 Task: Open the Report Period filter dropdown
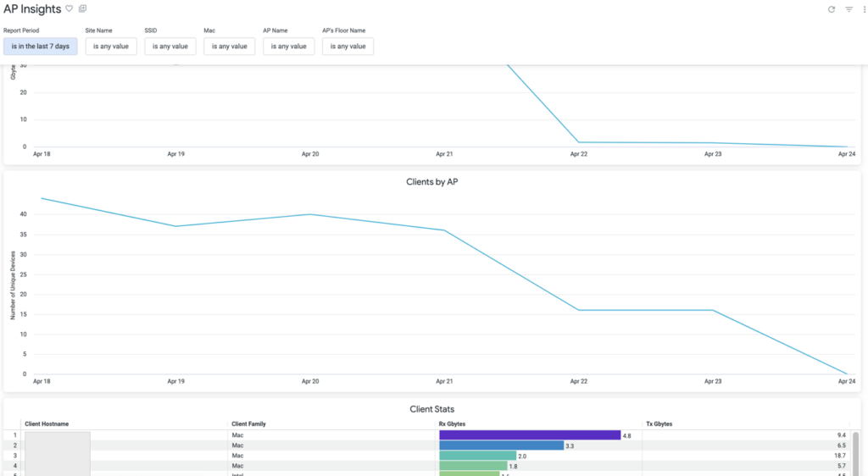pos(41,46)
